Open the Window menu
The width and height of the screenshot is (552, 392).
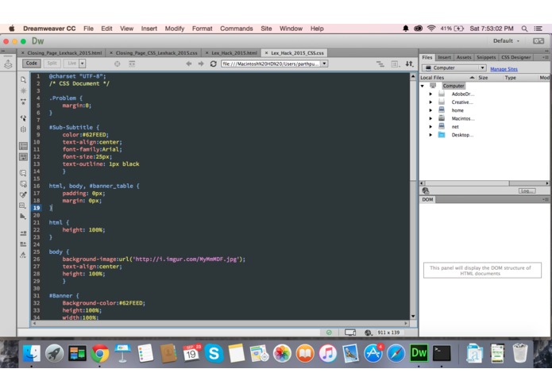tap(291, 29)
